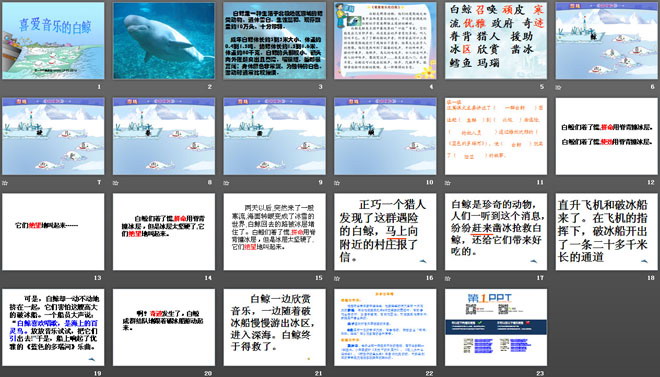Click the animation star icon under slide 8
Viewport: 660px width, 377px height.
coord(116,183)
